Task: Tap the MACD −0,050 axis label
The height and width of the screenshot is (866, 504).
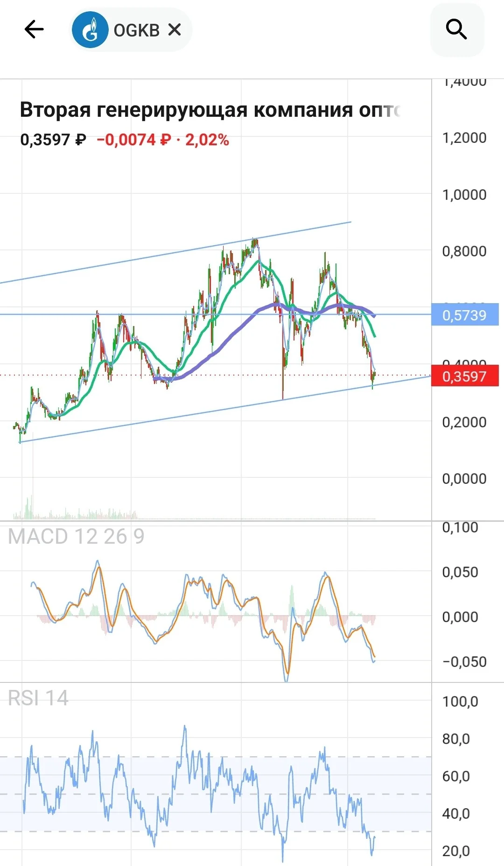Action: (464, 662)
